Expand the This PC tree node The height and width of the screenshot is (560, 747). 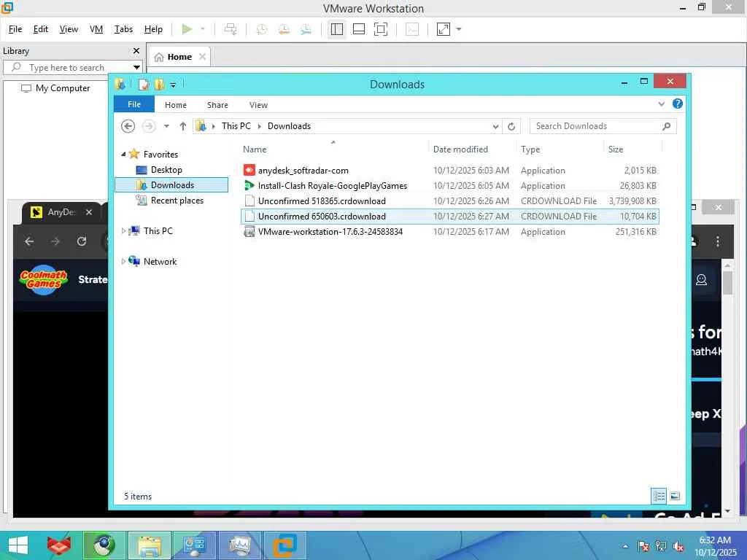[123, 231]
